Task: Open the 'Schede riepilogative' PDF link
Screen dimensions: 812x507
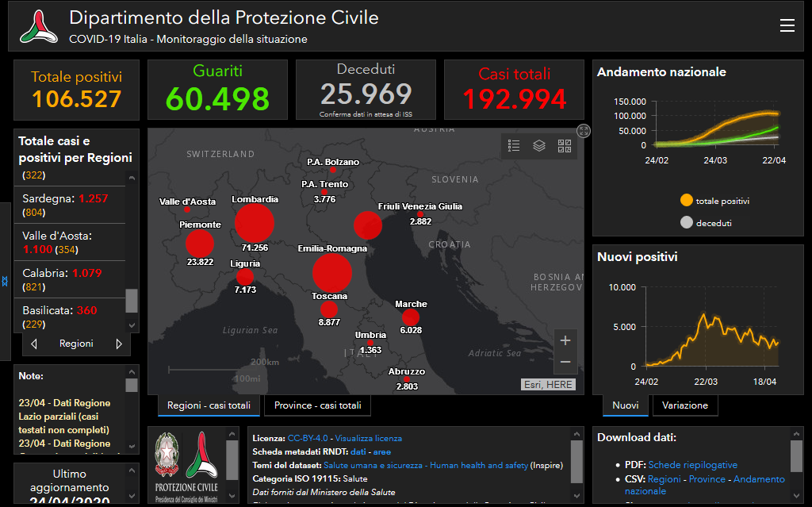Action: click(692, 465)
